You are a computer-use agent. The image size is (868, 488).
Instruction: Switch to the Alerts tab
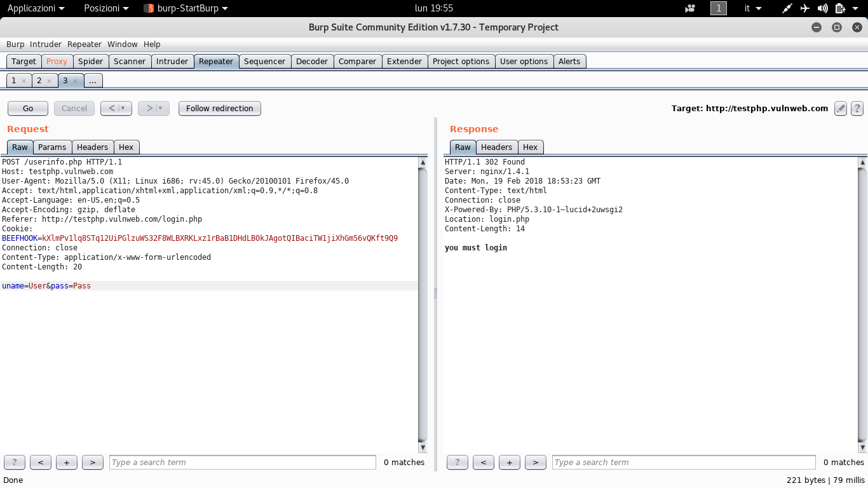click(569, 61)
